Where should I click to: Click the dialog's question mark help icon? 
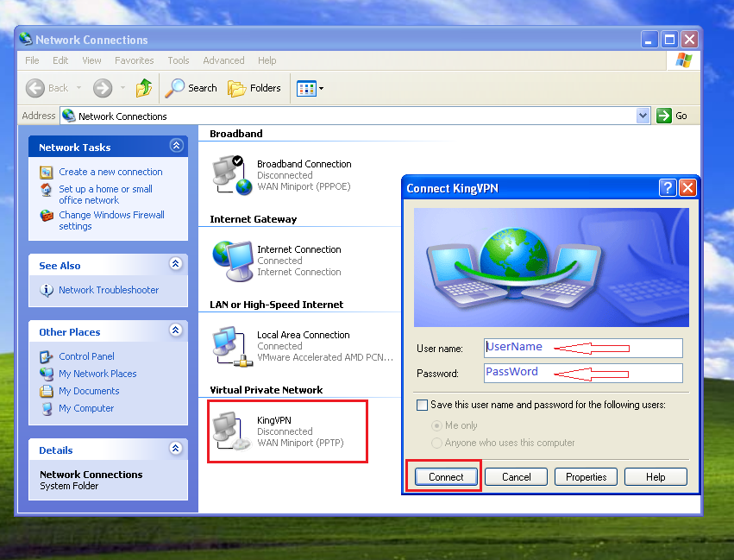pos(668,188)
